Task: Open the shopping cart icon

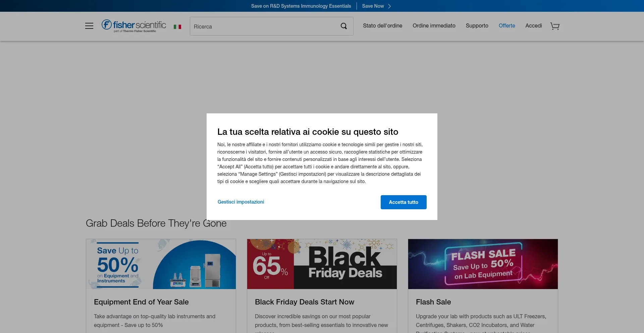Action: coord(555,26)
